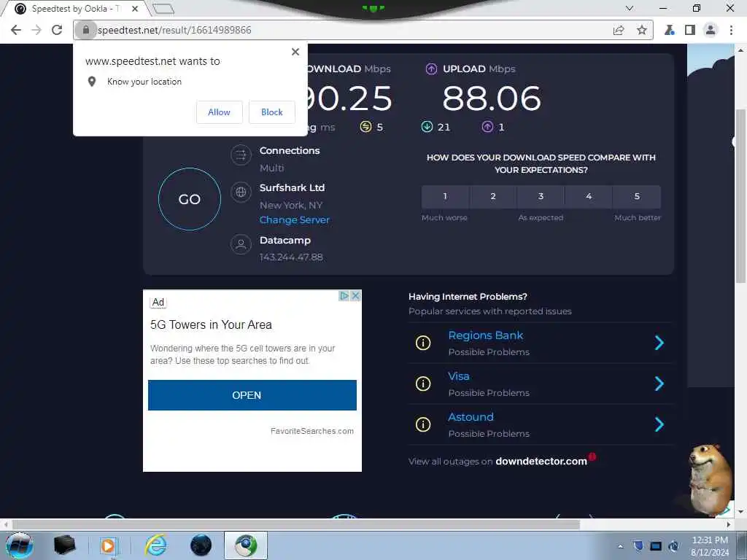Click info icon beside Astound

pos(423,424)
